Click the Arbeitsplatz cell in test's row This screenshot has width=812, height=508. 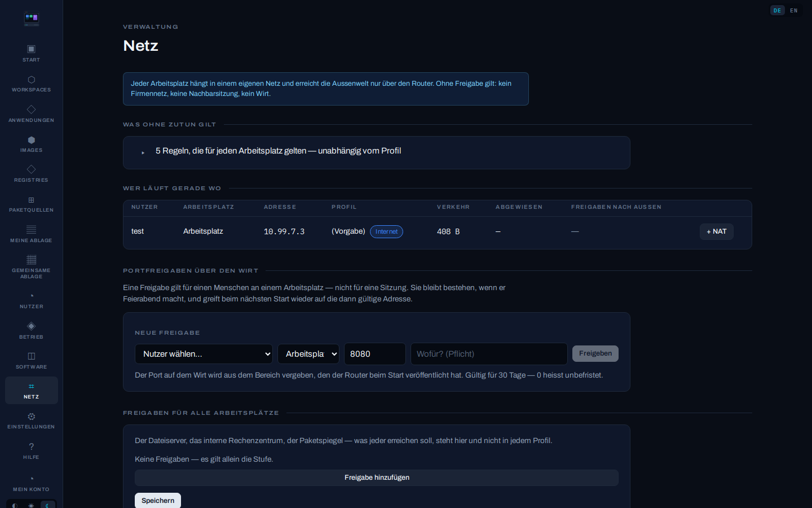pyautogui.click(x=203, y=231)
